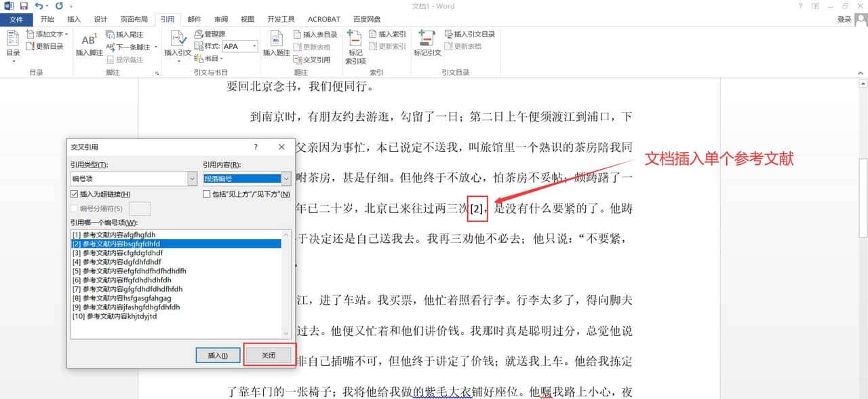Select the 插入脚注 (Insert Footnote) icon

88,44
